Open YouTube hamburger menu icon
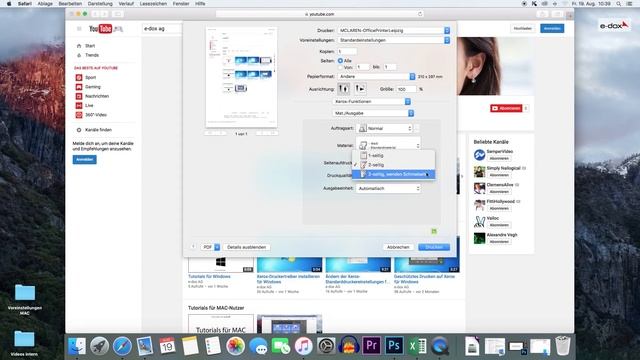640x360 pixels. [79, 29]
